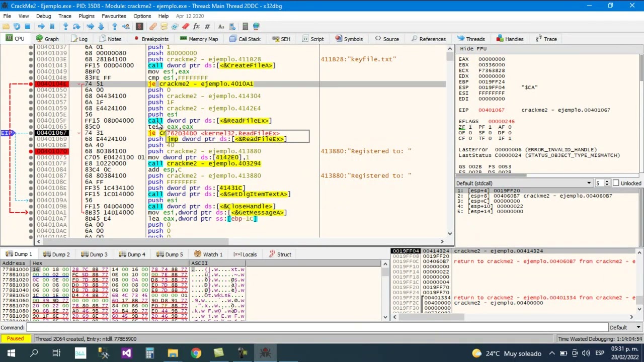This screenshot has height=362, width=644.
Task: Click the Paused status indicator
Action: 15,339
